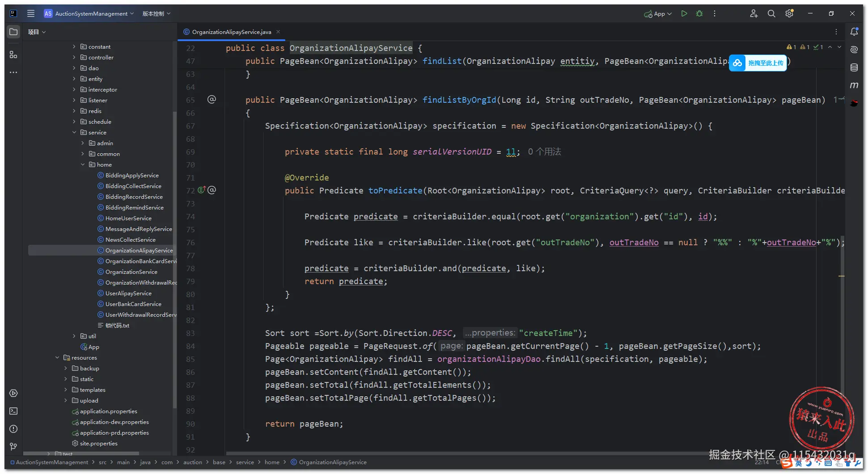The image size is (868, 474).
Task: Open IDE settings gear
Action: [789, 13]
